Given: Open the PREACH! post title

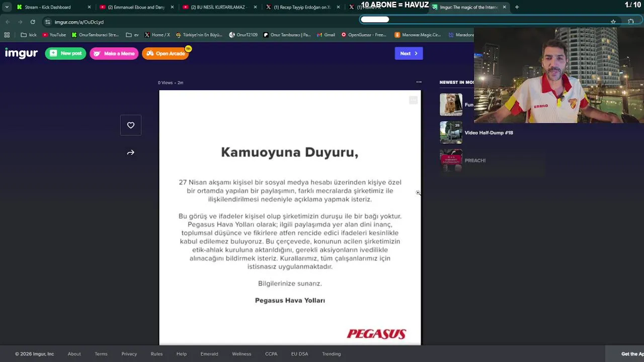Looking at the screenshot, I should [x=475, y=160].
